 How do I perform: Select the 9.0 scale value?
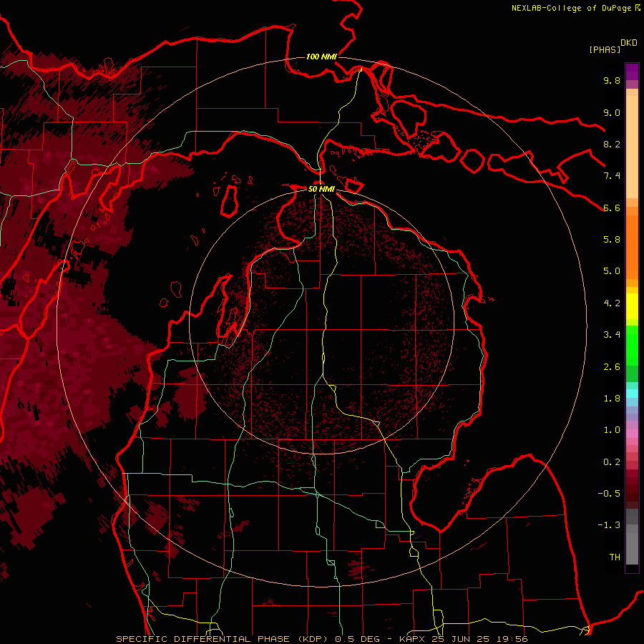(x=612, y=112)
